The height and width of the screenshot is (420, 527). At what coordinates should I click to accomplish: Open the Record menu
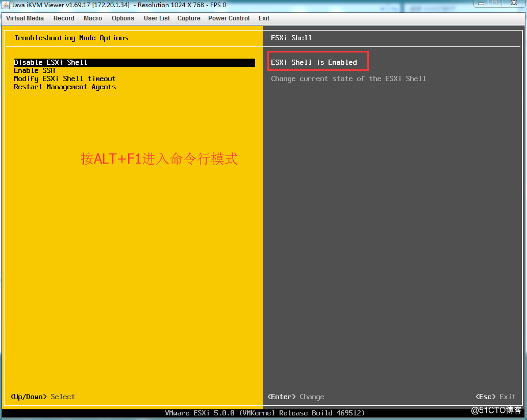64,18
